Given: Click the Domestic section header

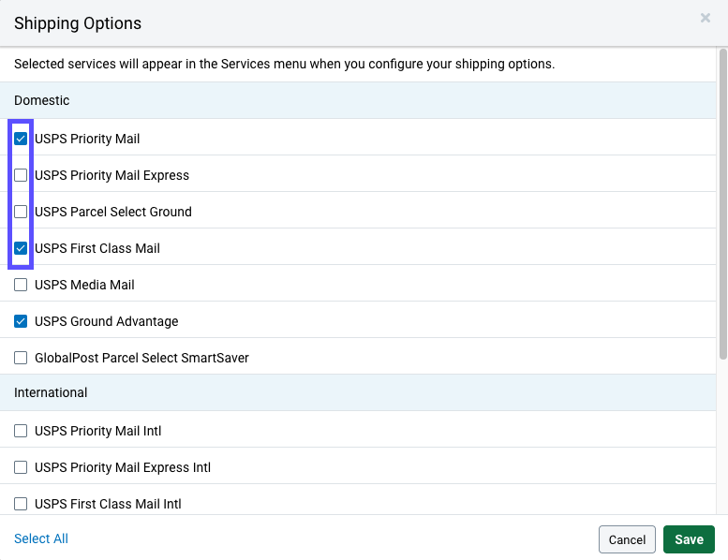Looking at the screenshot, I should coord(42,100).
